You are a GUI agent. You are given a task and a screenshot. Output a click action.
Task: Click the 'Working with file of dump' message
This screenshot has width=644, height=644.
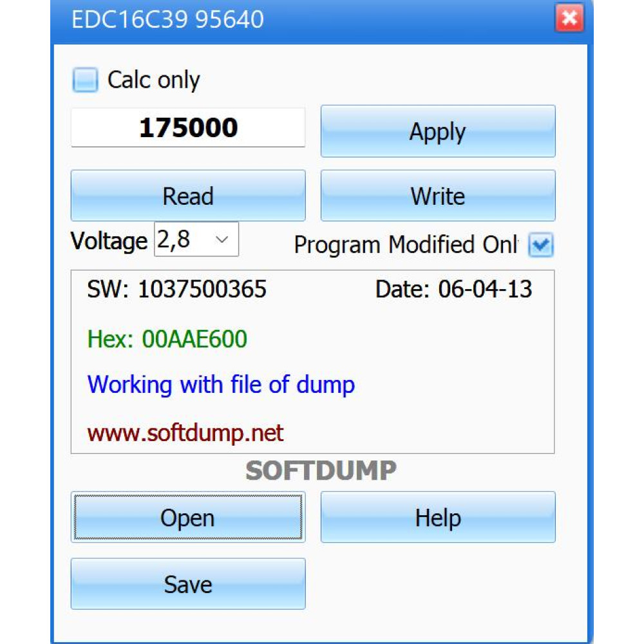coord(221,385)
